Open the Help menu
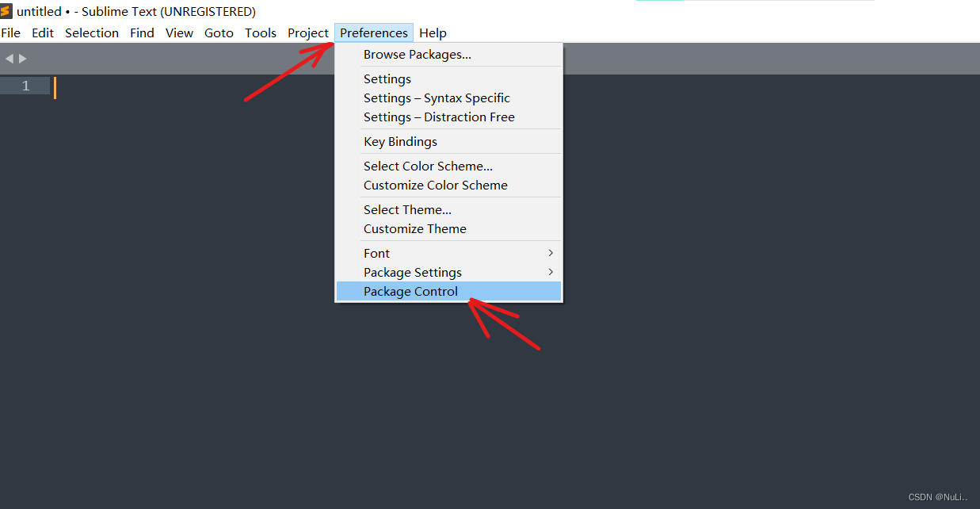The width and height of the screenshot is (980, 509). [433, 33]
